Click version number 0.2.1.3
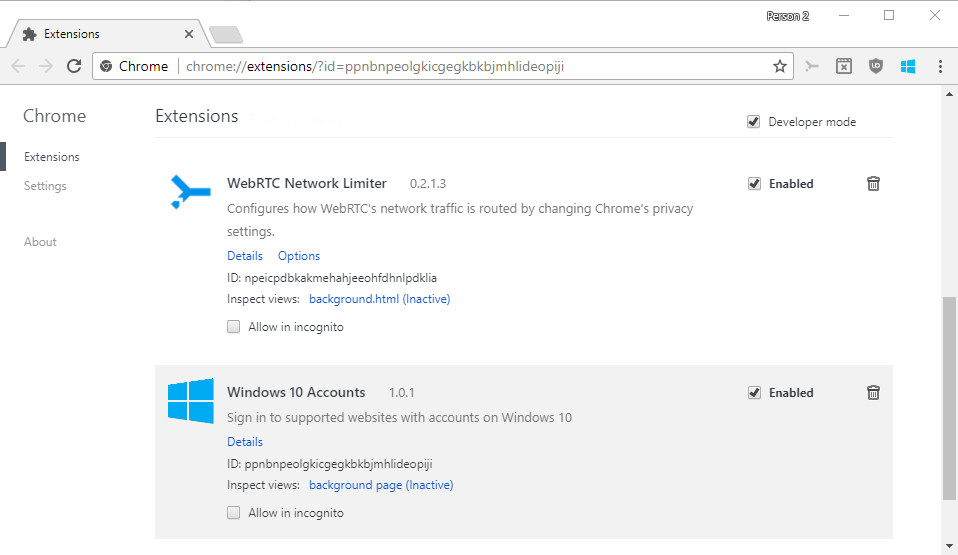Viewport: 958px width, 555px height. (428, 183)
